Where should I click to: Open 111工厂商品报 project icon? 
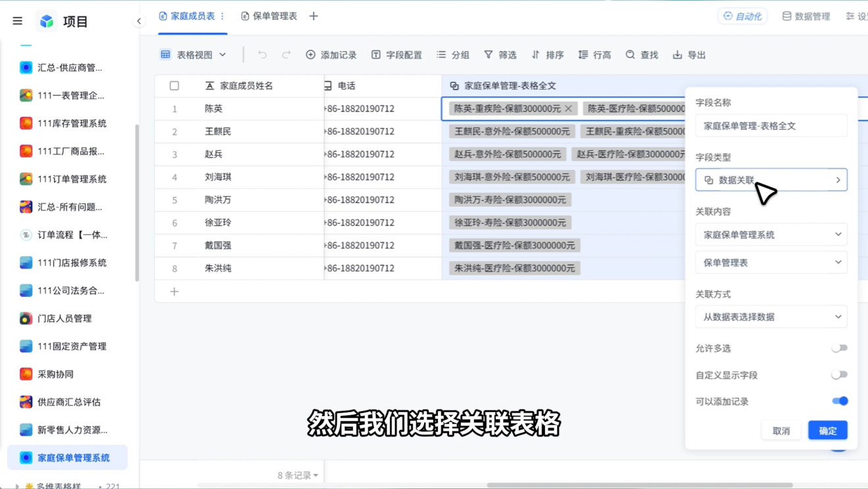pos(26,151)
